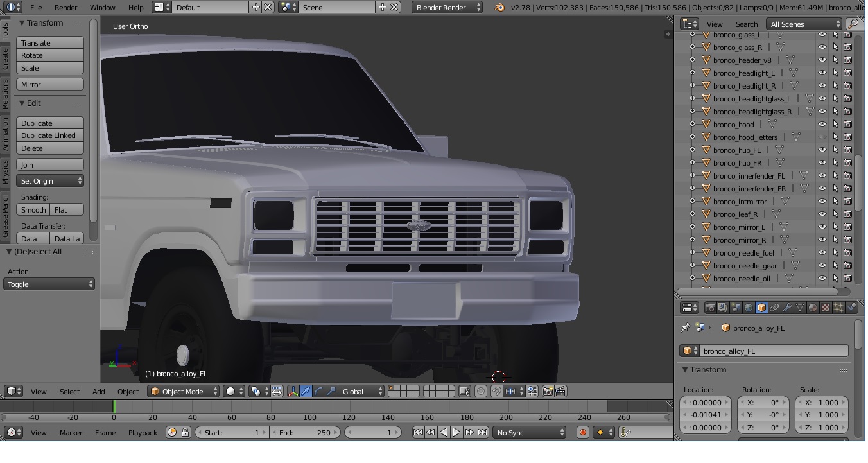The image size is (868, 463).
Task: Open the No Sync playback dropdown
Action: coord(530,433)
